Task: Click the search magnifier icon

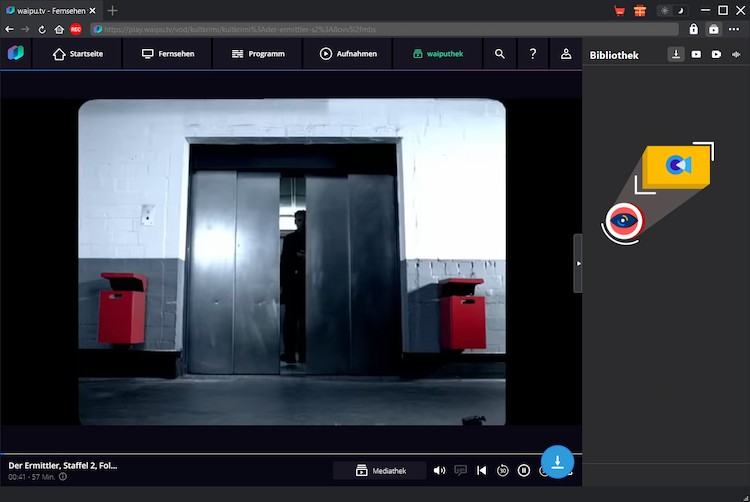Action: (500, 54)
